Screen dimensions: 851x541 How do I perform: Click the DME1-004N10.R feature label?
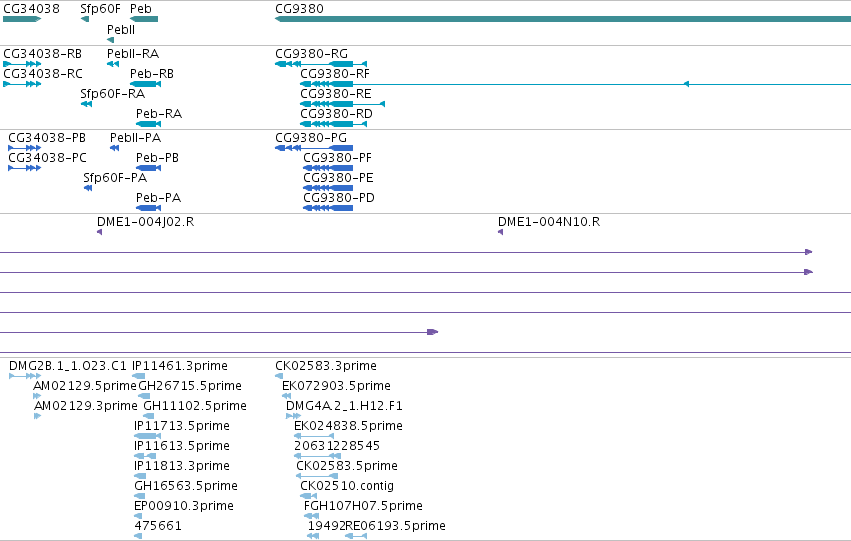pos(549,222)
